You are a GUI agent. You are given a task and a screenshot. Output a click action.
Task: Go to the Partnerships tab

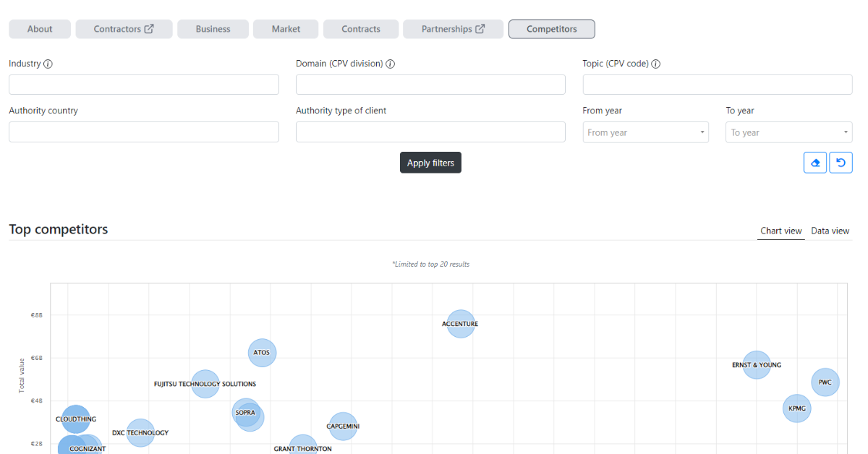tap(453, 29)
